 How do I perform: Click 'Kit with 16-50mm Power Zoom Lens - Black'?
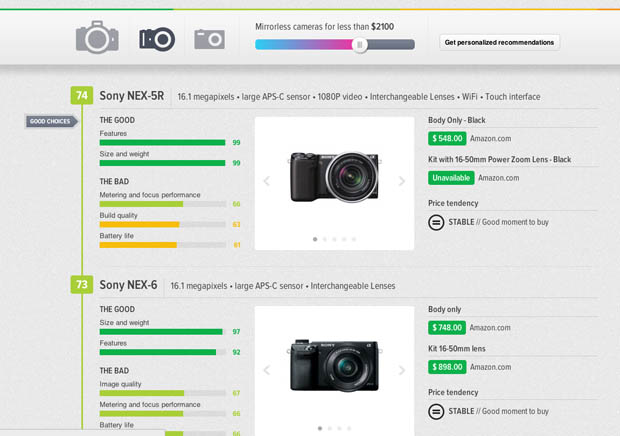click(500, 159)
